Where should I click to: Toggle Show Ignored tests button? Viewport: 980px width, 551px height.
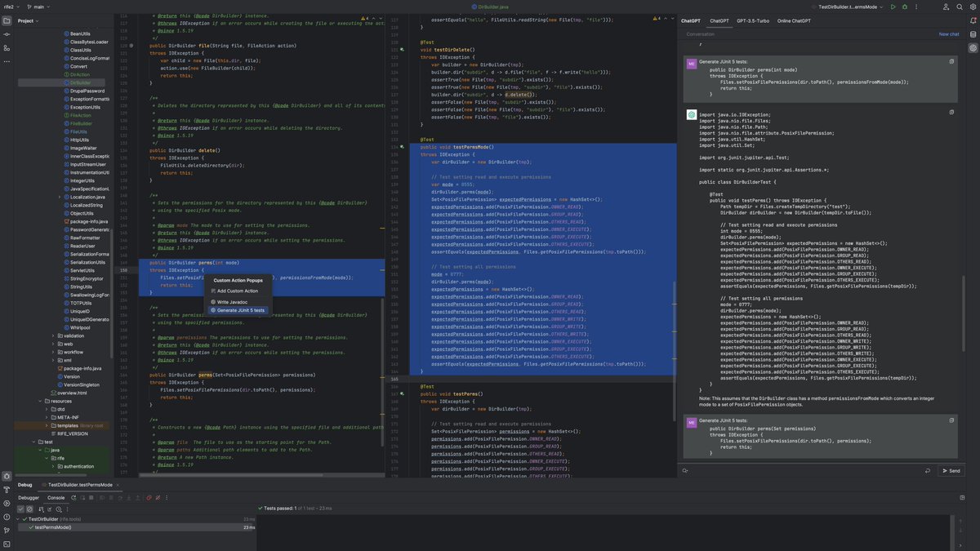[29, 509]
